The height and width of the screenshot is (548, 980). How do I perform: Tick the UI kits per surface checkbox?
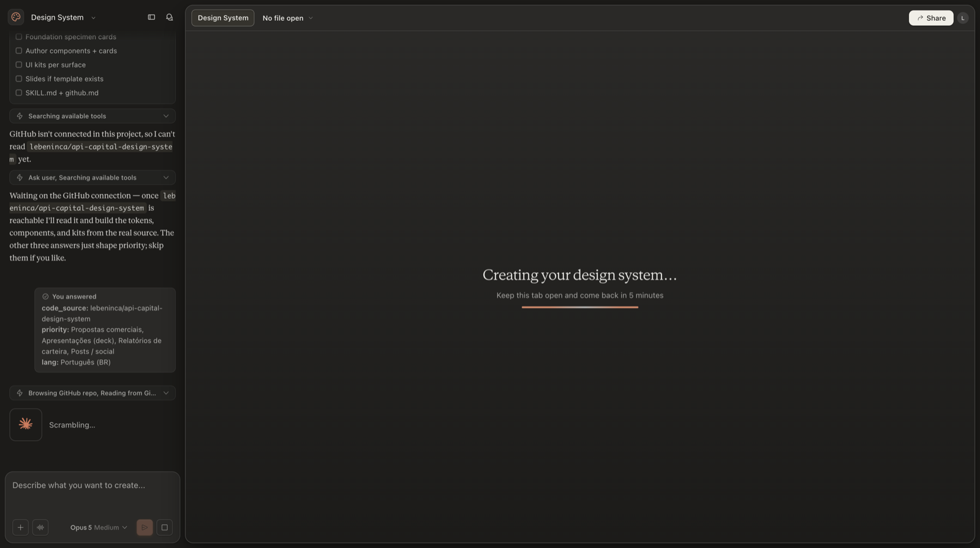tap(18, 65)
